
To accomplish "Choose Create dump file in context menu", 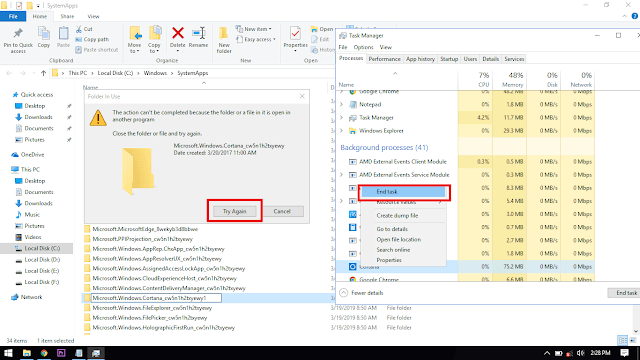I will (397, 216).
